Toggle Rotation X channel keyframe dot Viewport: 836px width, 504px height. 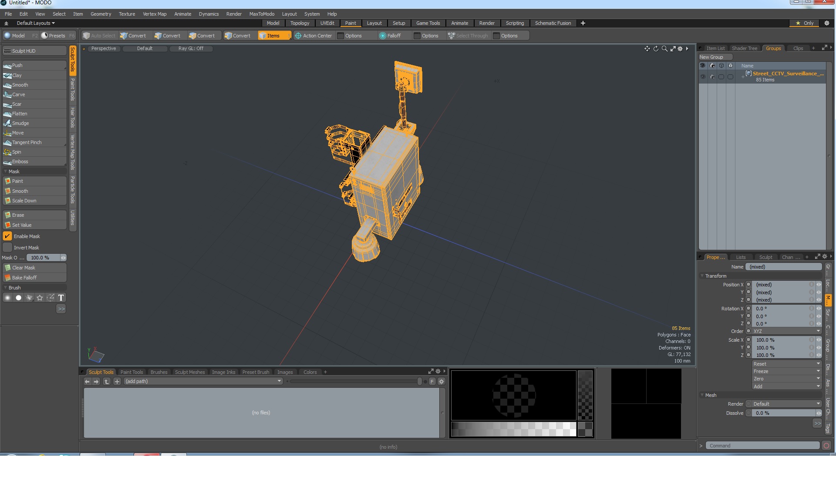point(748,309)
